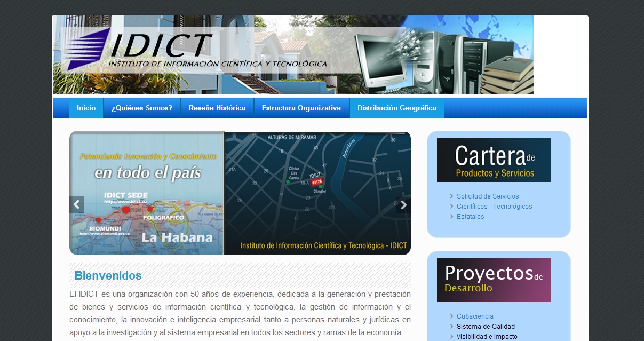644x341 pixels.
Task: Click Sistema de Calidad link
Action: coord(486,327)
